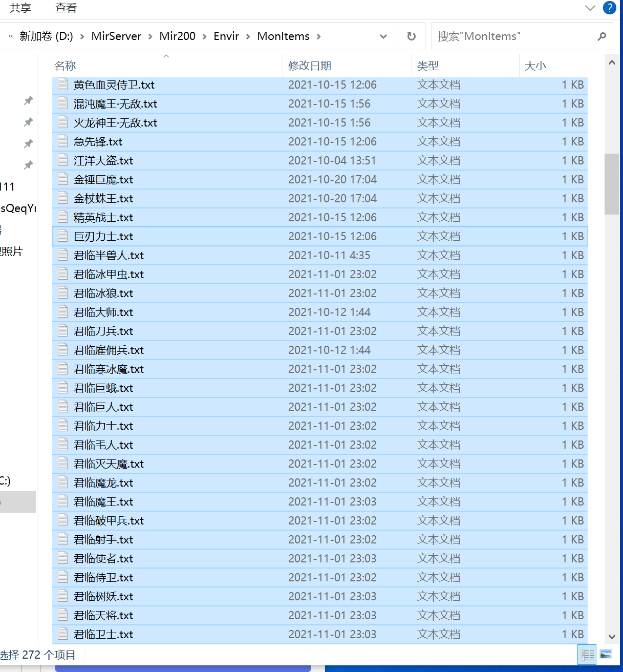The height and width of the screenshot is (672, 623).
Task: Expand chevron after Envir in breadcrumb
Action: coord(248,36)
